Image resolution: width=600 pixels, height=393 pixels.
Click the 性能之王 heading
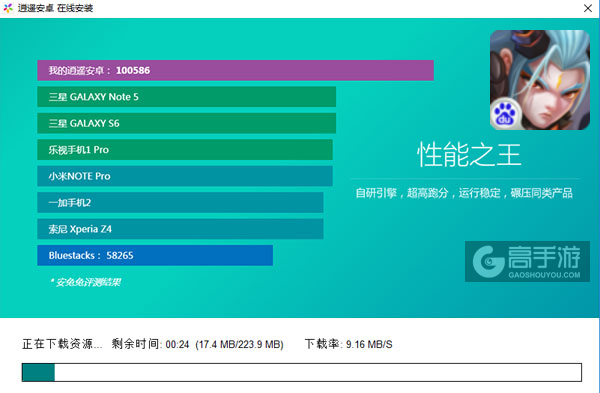pos(469,155)
